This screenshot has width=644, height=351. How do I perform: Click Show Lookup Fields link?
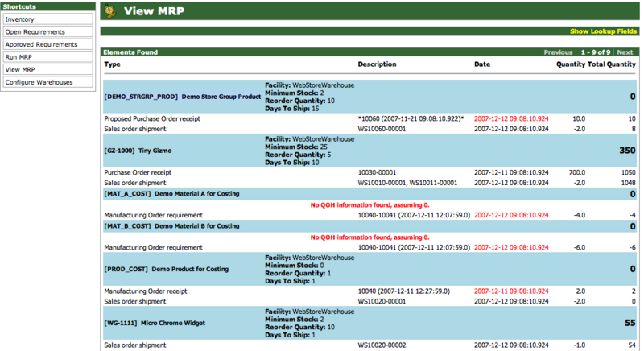pyautogui.click(x=603, y=31)
